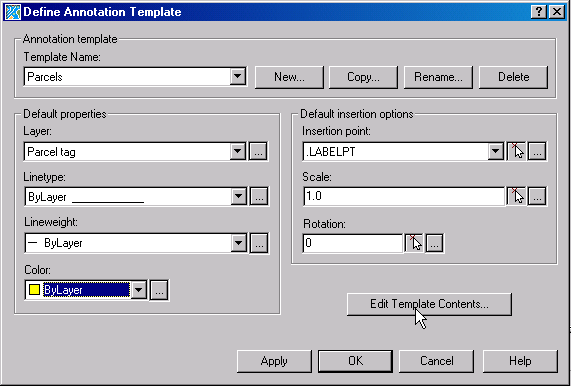Click the Copy... button
The image size is (571, 386).
363,77
